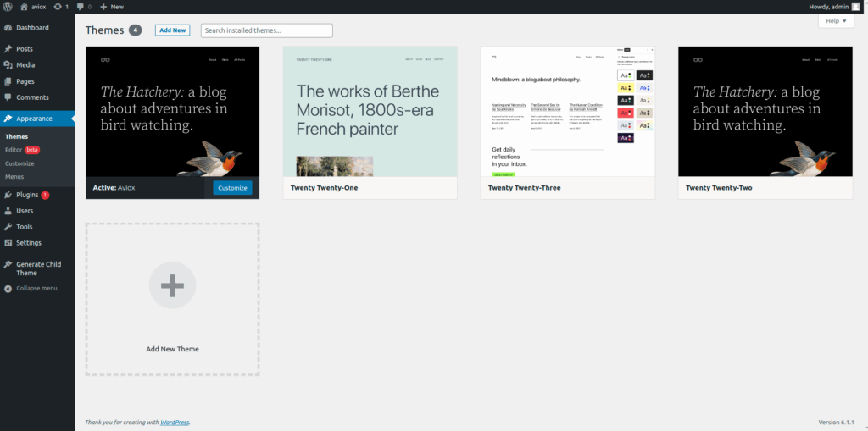
Task: Select the Twenty Twenty-One theme thumbnail
Action: [x=370, y=111]
